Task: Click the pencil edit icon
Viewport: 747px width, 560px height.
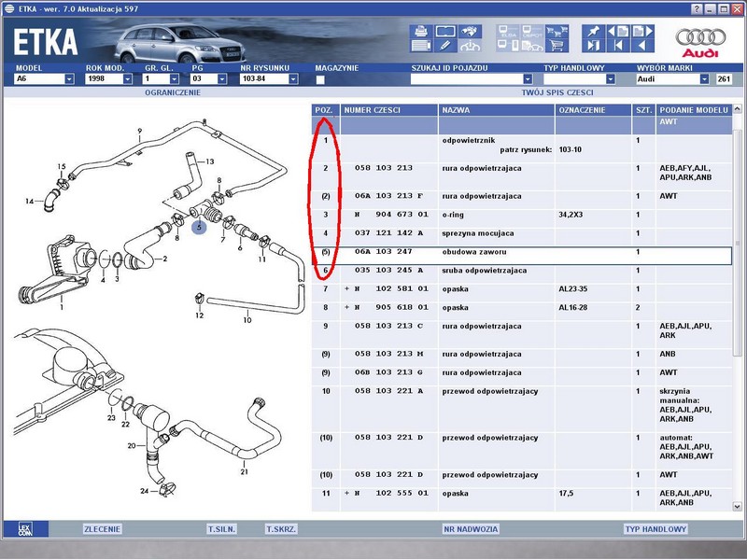Action: click(445, 46)
